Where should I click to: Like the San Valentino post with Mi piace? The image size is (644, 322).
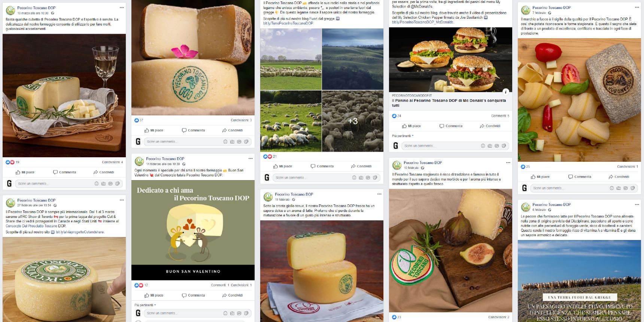[x=154, y=295]
